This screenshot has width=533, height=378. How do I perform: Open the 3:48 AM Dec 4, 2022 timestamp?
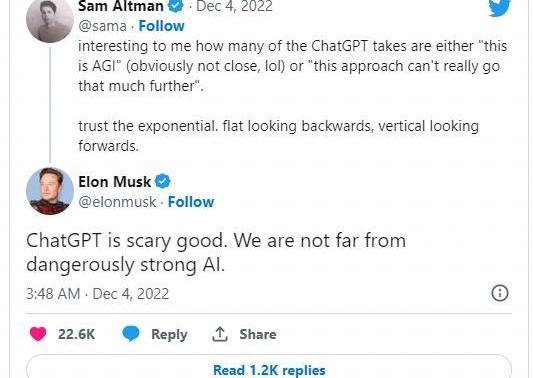98,294
